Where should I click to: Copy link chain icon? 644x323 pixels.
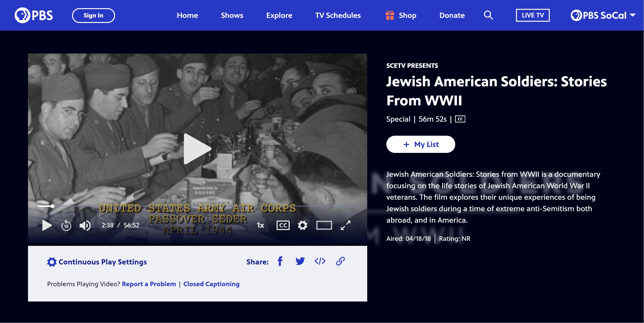[x=340, y=261]
